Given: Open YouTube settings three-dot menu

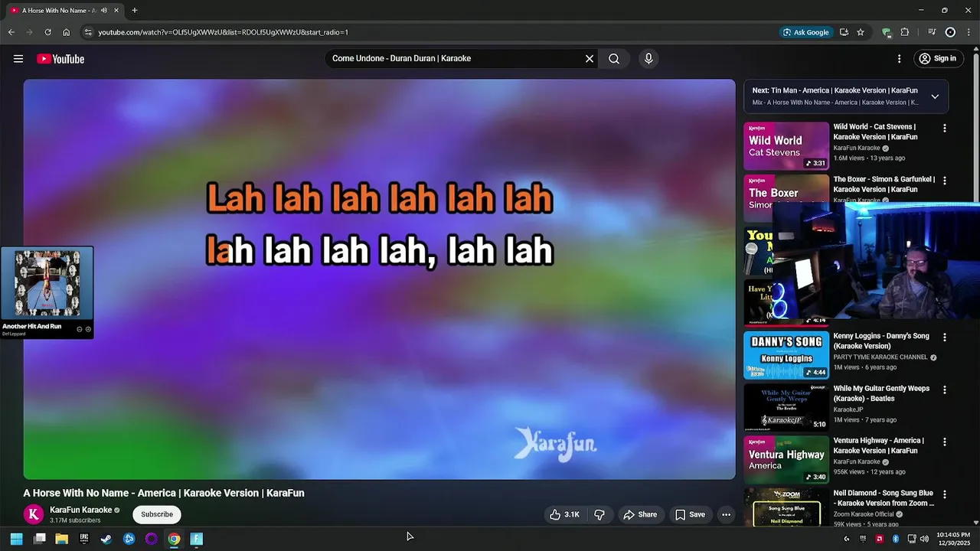Looking at the screenshot, I should point(900,59).
